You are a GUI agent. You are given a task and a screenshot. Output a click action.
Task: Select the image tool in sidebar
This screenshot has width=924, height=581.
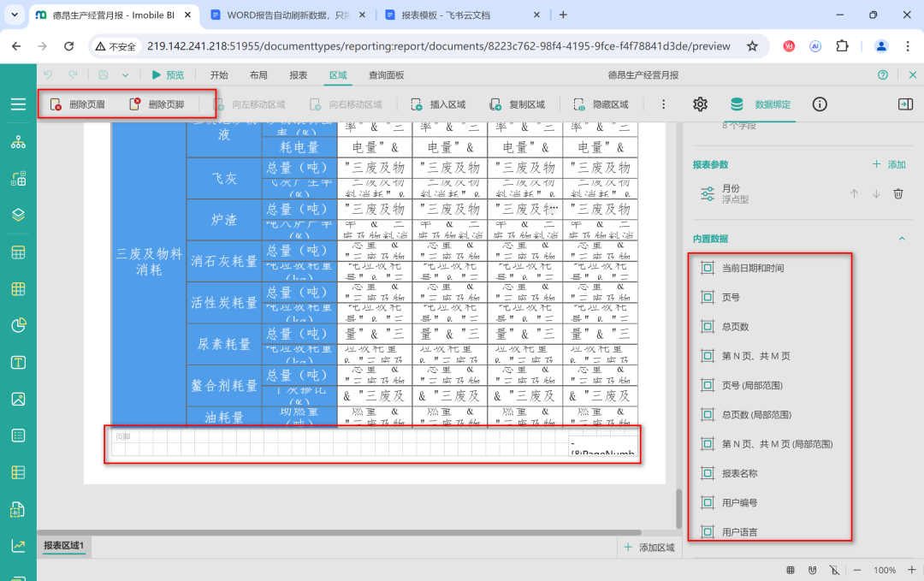click(x=18, y=399)
